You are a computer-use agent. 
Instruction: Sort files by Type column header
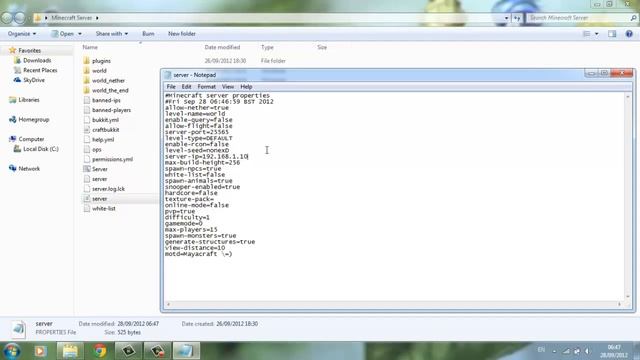pos(267,47)
